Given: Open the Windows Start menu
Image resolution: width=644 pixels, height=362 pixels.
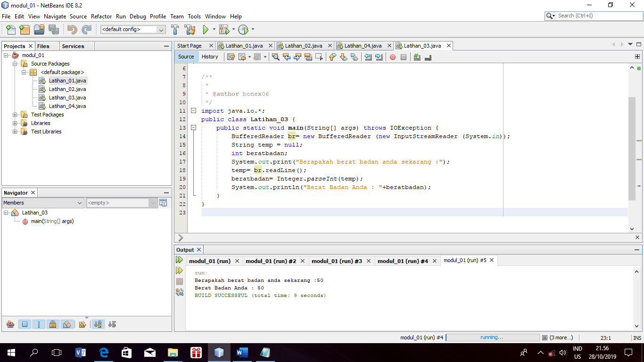Looking at the screenshot, I should point(11,352).
